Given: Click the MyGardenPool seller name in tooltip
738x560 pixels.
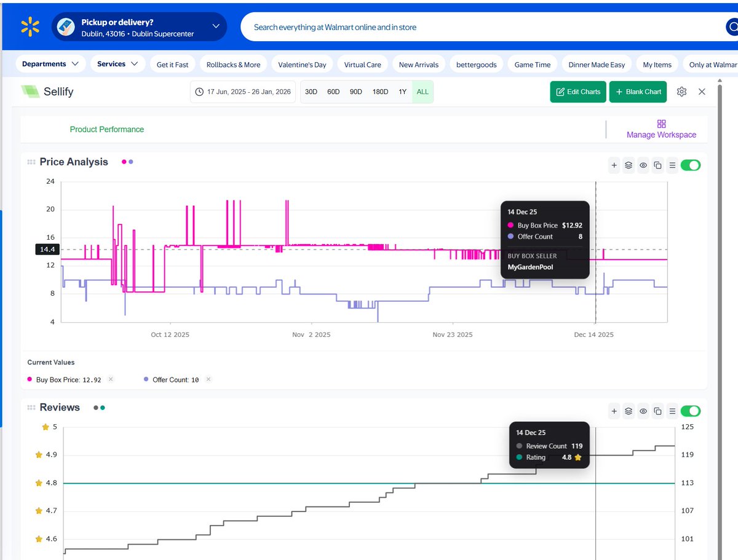Looking at the screenshot, I should (530, 267).
